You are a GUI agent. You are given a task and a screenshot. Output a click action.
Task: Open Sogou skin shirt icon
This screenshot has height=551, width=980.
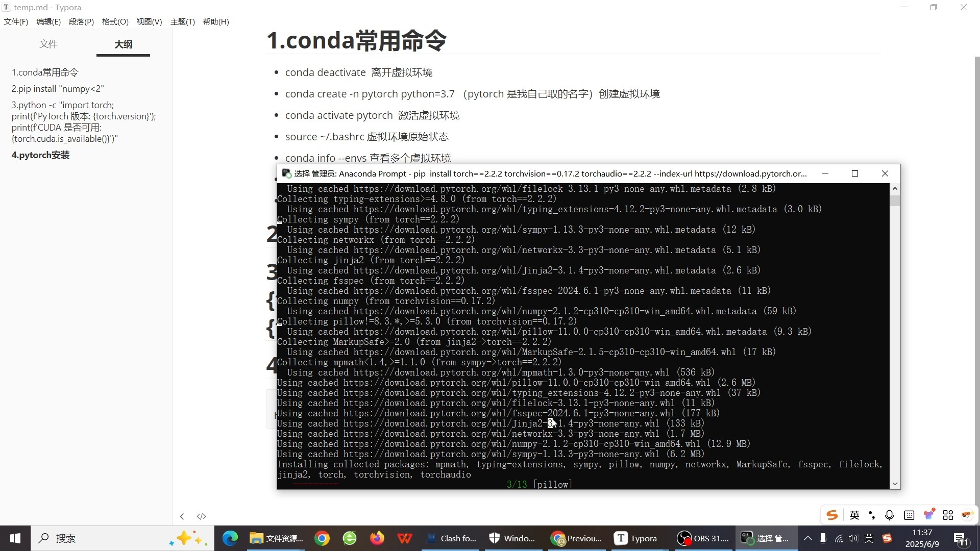(x=929, y=514)
